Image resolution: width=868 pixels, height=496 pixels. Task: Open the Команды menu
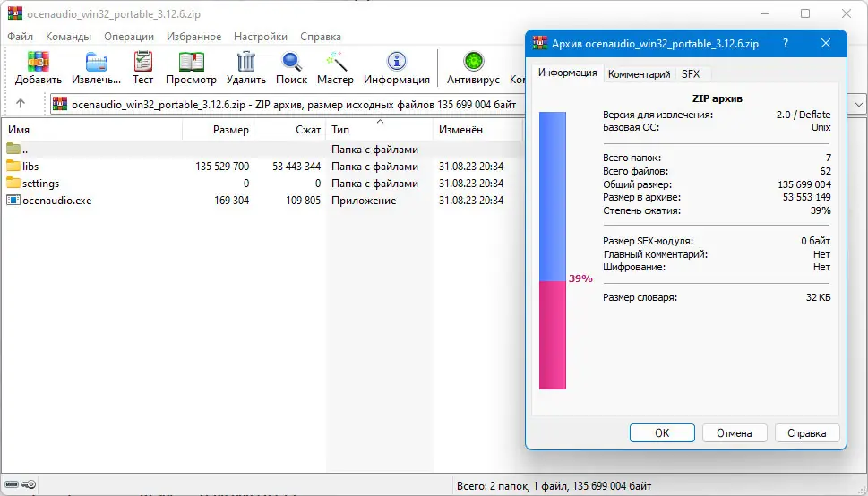(x=69, y=37)
